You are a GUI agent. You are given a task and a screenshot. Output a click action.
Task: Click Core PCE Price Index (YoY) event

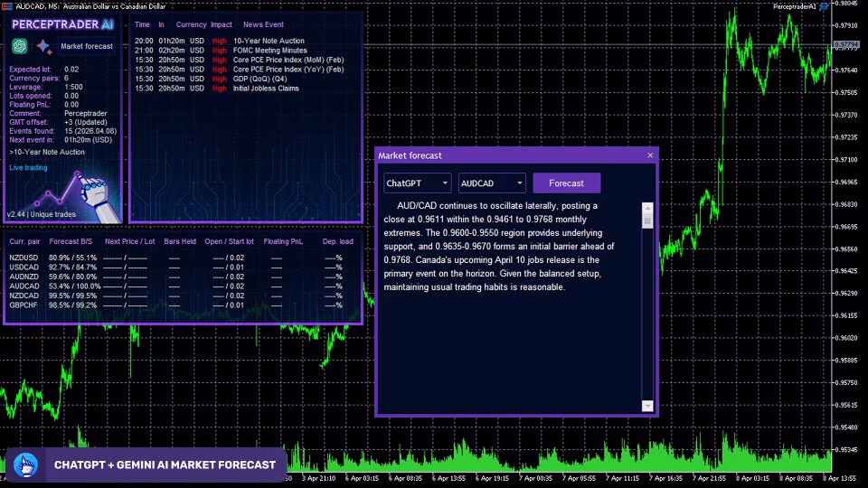[288, 70]
